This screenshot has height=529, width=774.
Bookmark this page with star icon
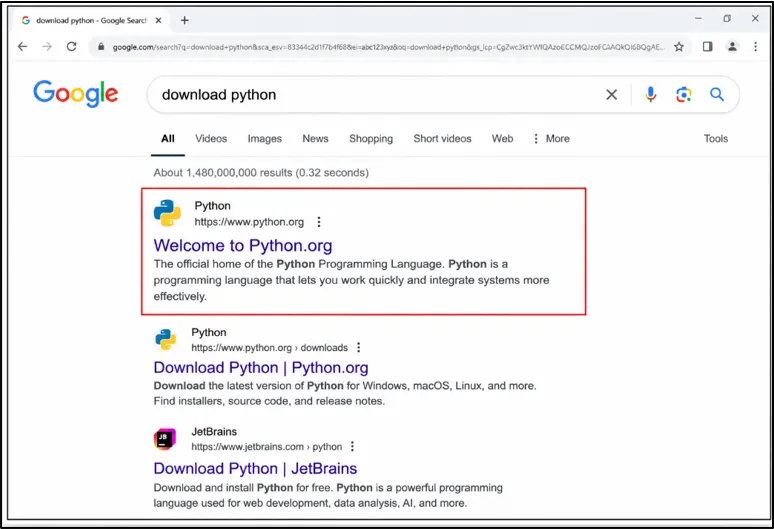coord(679,47)
